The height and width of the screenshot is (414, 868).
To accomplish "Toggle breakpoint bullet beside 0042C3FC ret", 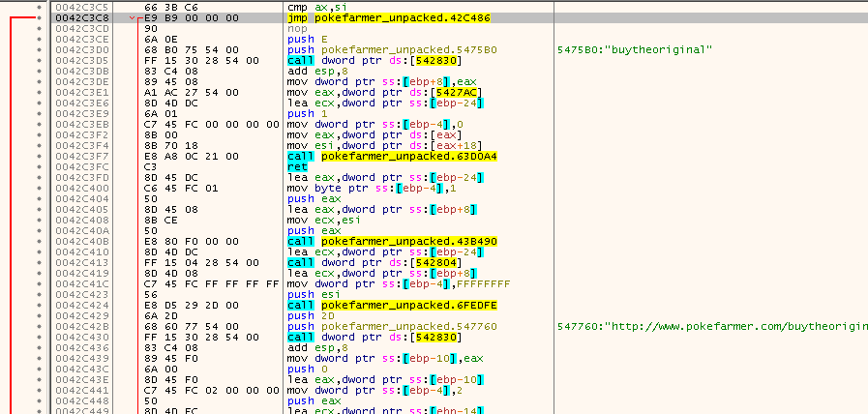I will pos(38,164).
